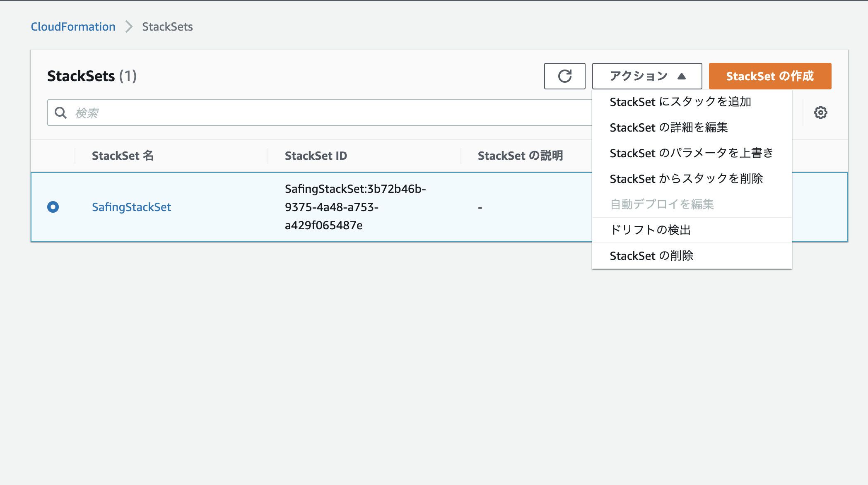Screen dimensions: 868x485
Task: Click the refresh icon button
Action: click(564, 76)
